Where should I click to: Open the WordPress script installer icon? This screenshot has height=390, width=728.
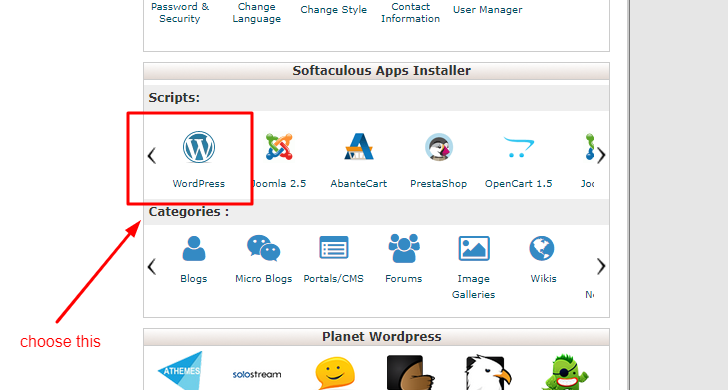click(x=199, y=147)
